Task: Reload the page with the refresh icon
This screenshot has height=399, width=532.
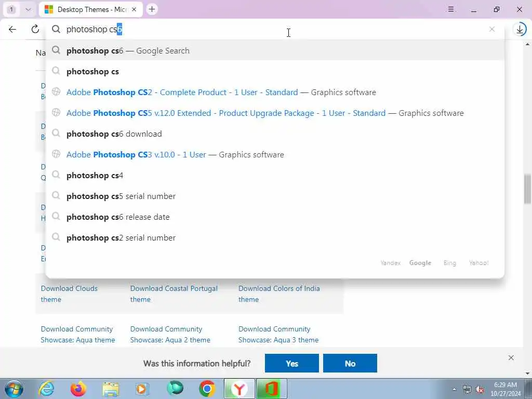Action: 35,29
